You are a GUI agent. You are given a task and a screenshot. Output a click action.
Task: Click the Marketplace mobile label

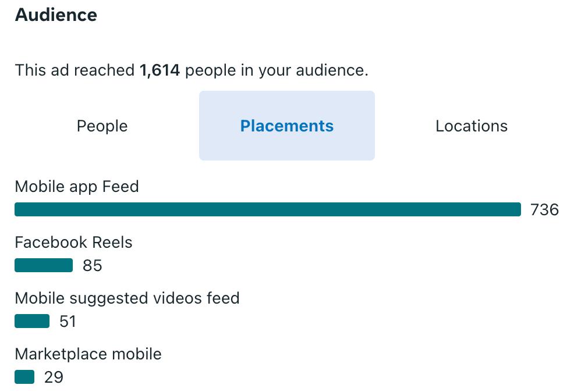(88, 354)
